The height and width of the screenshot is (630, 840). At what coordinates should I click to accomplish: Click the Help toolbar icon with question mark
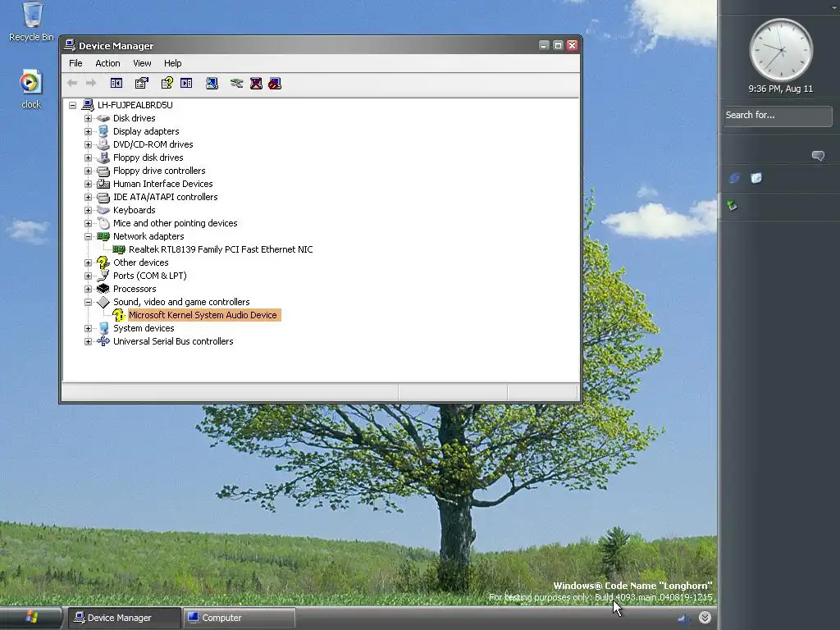tap(167, 83)
